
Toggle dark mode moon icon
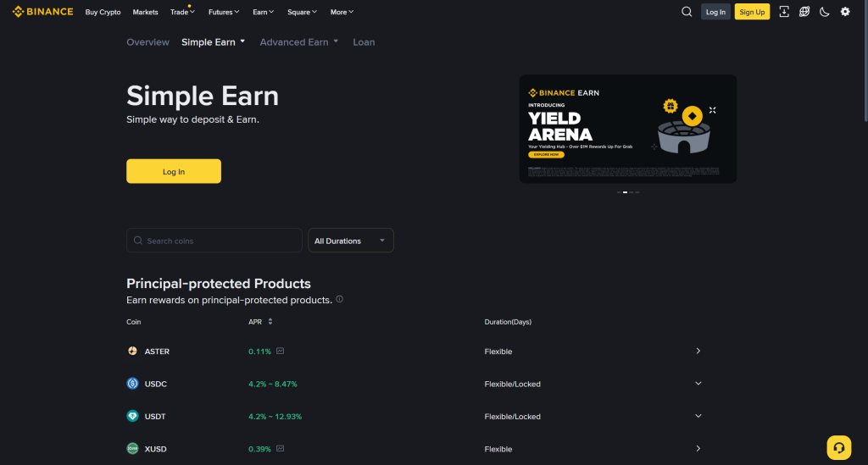point(824,12)
